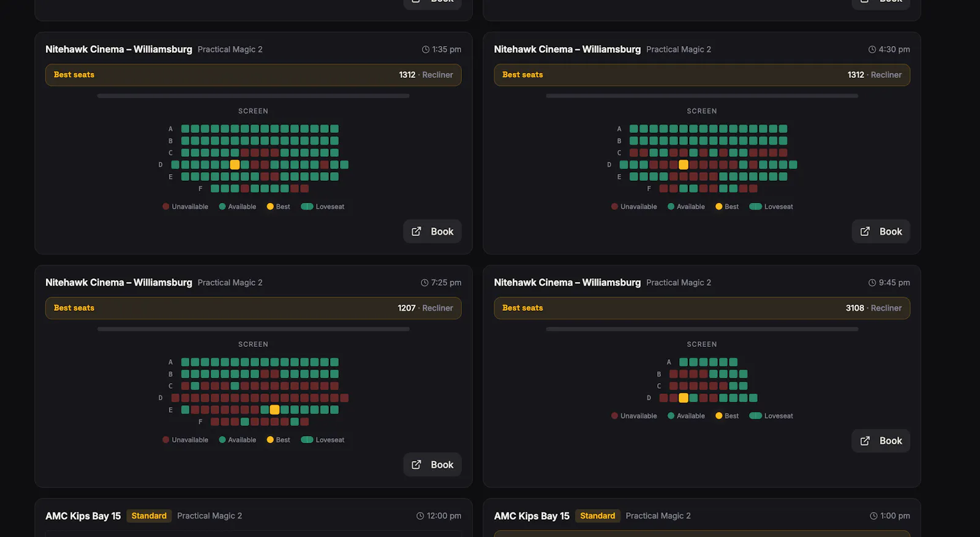Click Nitehawk Cinema title on 9:45 pm card

[567, 283]
